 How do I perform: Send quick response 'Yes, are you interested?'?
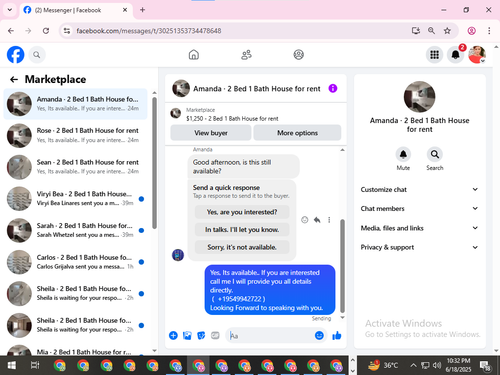tap(242, 212)
